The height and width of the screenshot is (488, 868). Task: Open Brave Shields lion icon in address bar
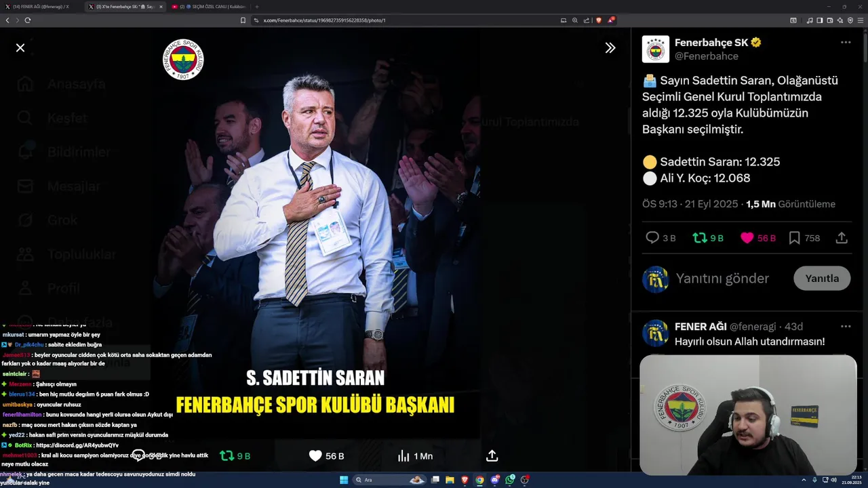598,20
